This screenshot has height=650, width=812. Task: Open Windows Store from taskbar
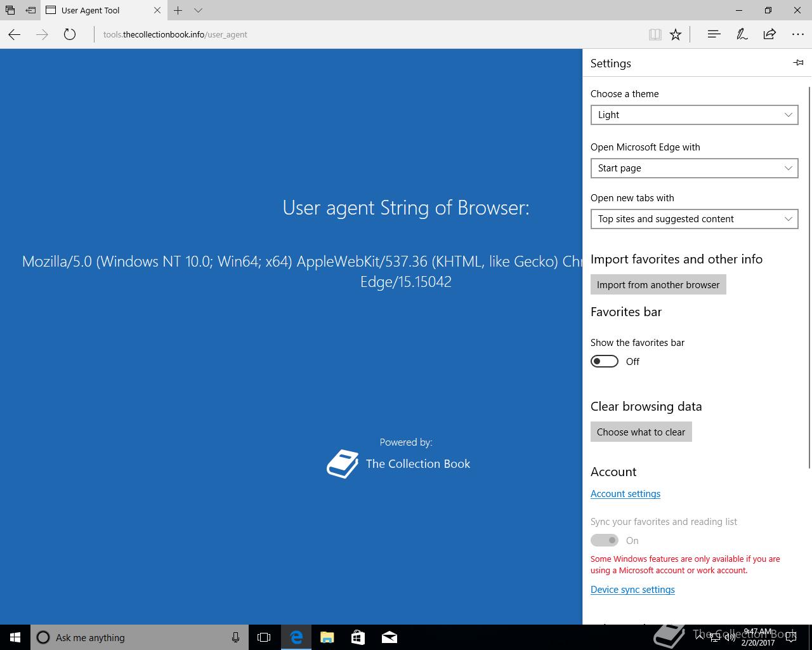tap(358, 637)
